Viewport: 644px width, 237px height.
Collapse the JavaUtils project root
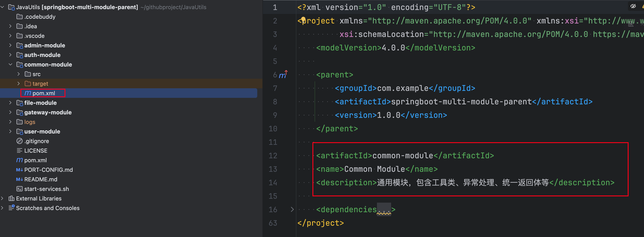click(2, 7)
